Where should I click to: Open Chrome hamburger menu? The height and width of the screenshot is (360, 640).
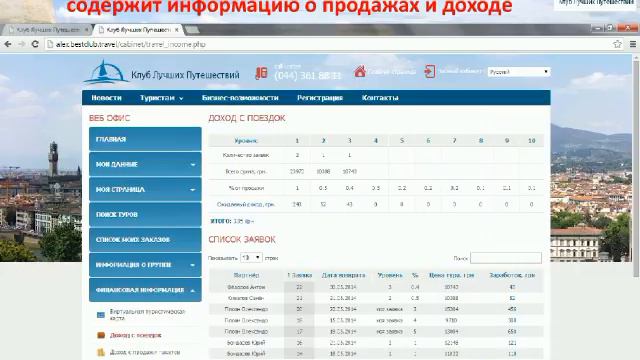click(633, 44)
